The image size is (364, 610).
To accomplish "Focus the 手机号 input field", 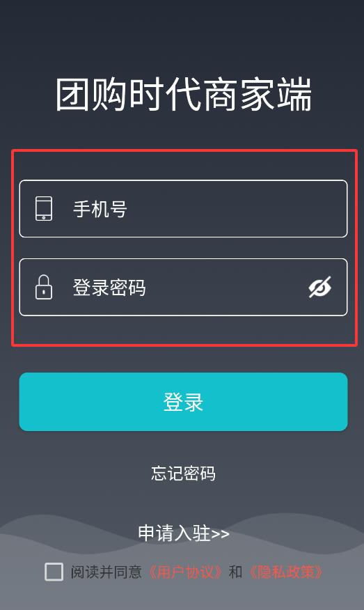I will pos(183,208).
